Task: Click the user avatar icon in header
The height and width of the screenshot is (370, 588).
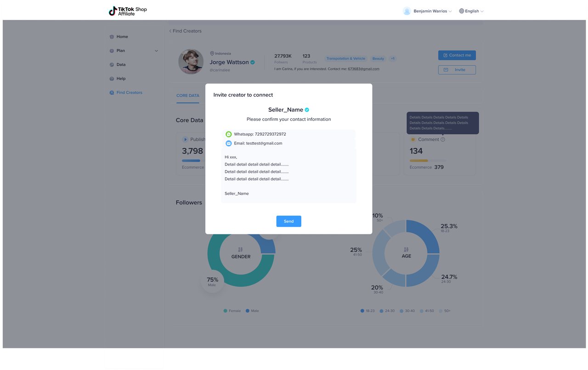Action: [407, 11]
